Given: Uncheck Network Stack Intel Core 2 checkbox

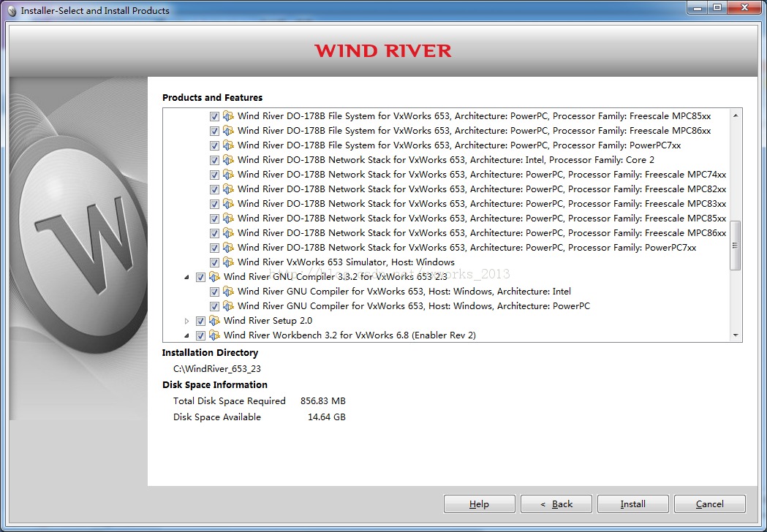Looking at the screenshot, I should click(x=214, y=160).
